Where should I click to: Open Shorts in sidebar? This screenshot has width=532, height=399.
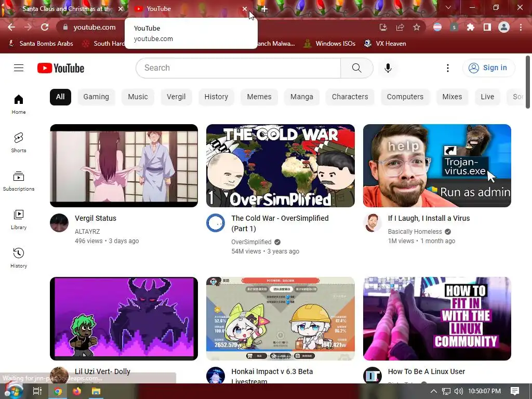coord(19,142)
